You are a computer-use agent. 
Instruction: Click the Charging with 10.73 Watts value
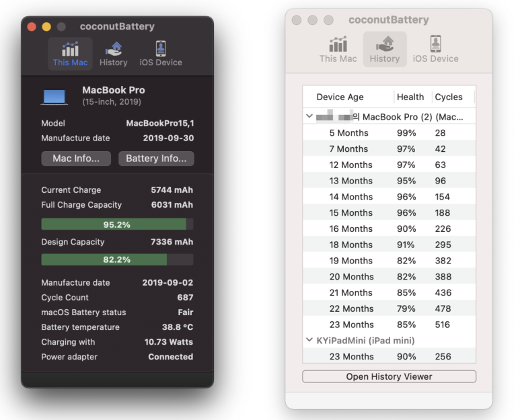(x=168, y=342)
